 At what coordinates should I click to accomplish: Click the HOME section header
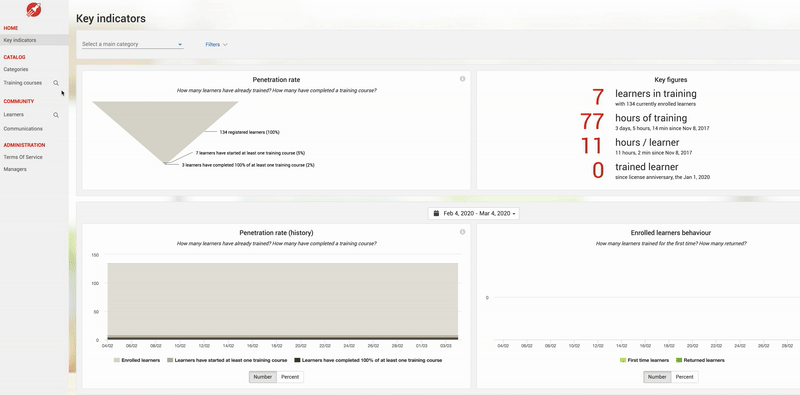11,28
